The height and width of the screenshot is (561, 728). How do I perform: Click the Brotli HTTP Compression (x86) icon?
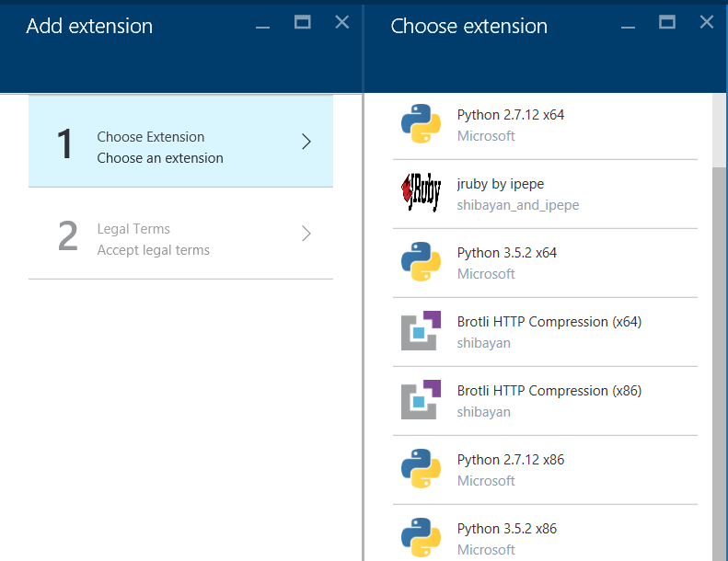click(x=421, y=399)
